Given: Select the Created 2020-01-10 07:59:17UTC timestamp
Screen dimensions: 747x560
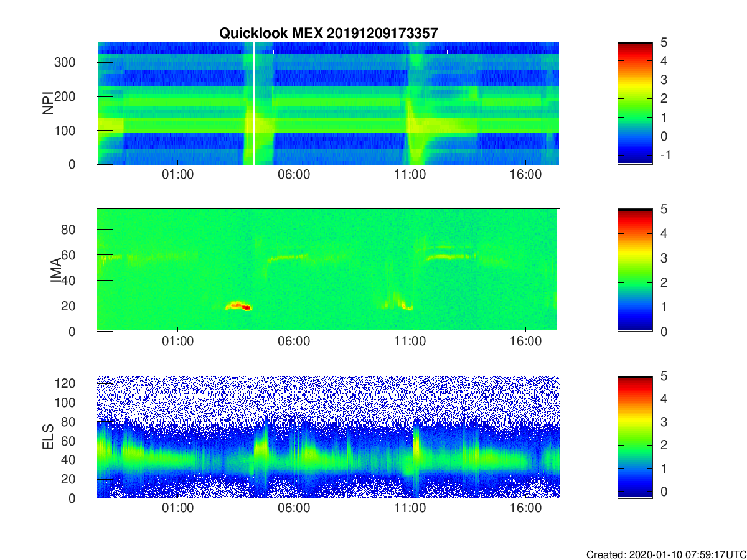Looking at the screenshot, I should [665, 554].
